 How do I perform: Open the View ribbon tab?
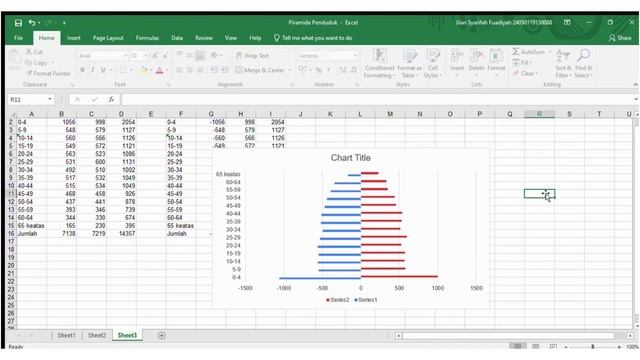[x=231, y=38]
